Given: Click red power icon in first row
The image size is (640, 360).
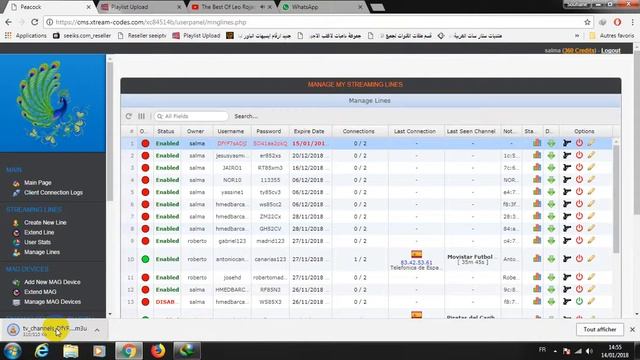Looking at the screenshot, I should pyautogui.click(x=579, y=143).
